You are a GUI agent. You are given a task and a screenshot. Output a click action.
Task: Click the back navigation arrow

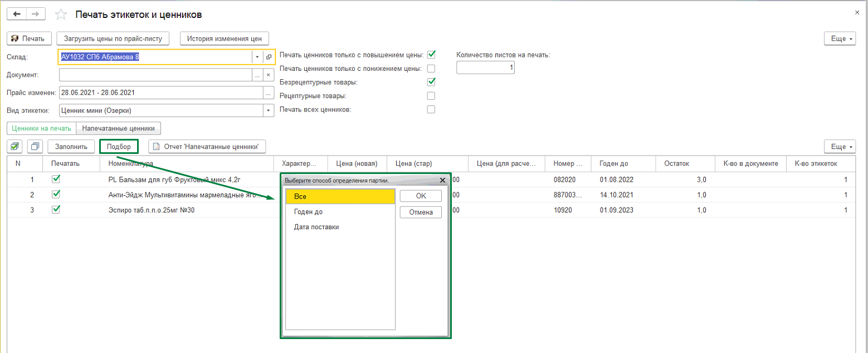click(17, 13)
